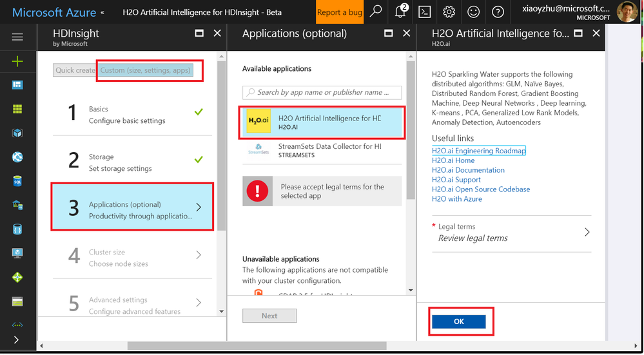Click the Unavailable applications heading

pos(281,259)
